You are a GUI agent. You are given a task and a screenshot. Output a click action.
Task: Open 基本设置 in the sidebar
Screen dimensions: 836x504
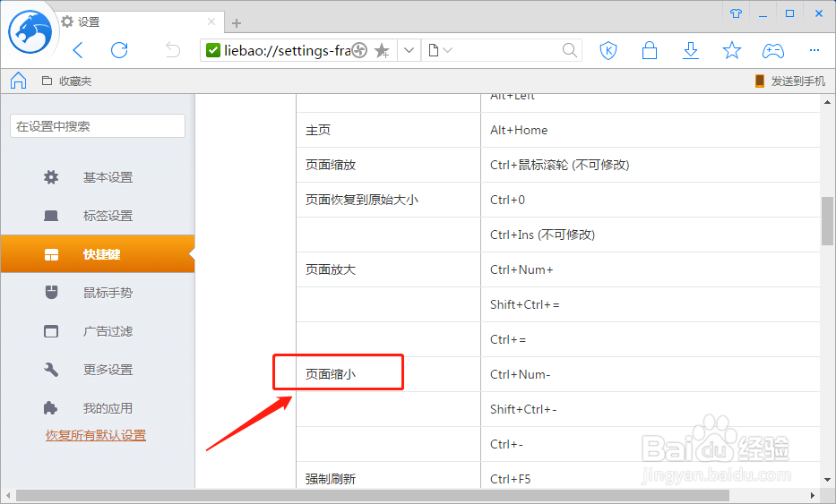click(98, 177)
